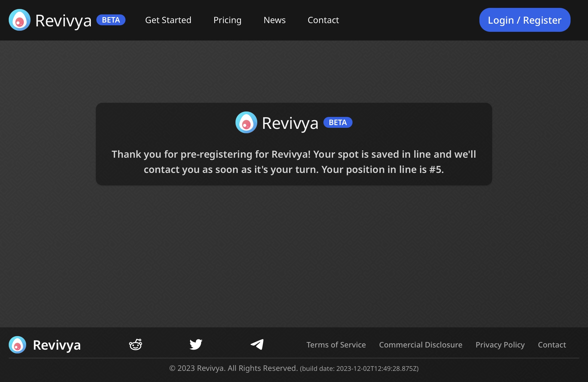Click the footer Revivya logo icon
Screen dimensions: 588x382
pyautogui.click(x=17, y=345)
